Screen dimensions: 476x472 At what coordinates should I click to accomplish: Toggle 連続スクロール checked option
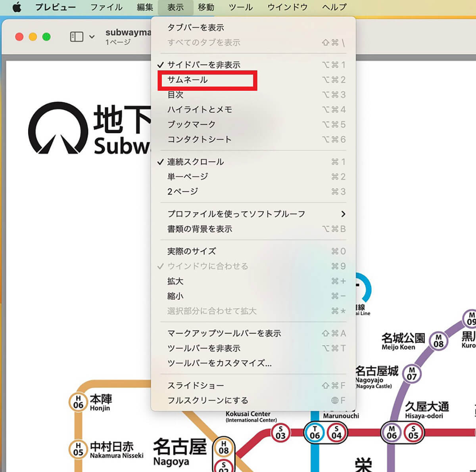coord(253,162)
